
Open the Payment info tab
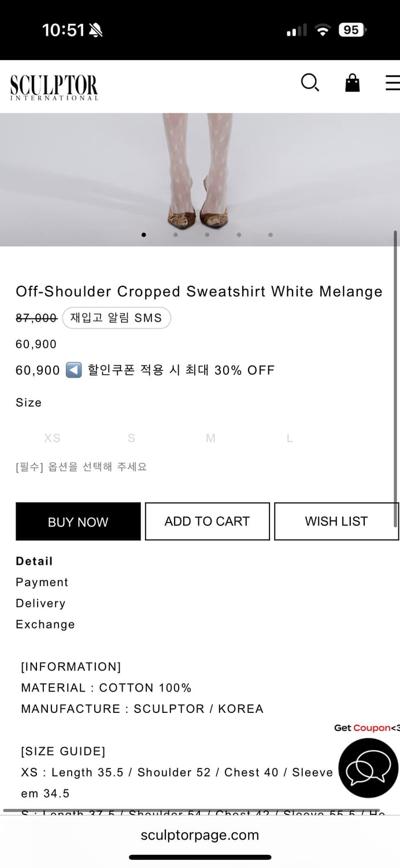coord(42,582)
